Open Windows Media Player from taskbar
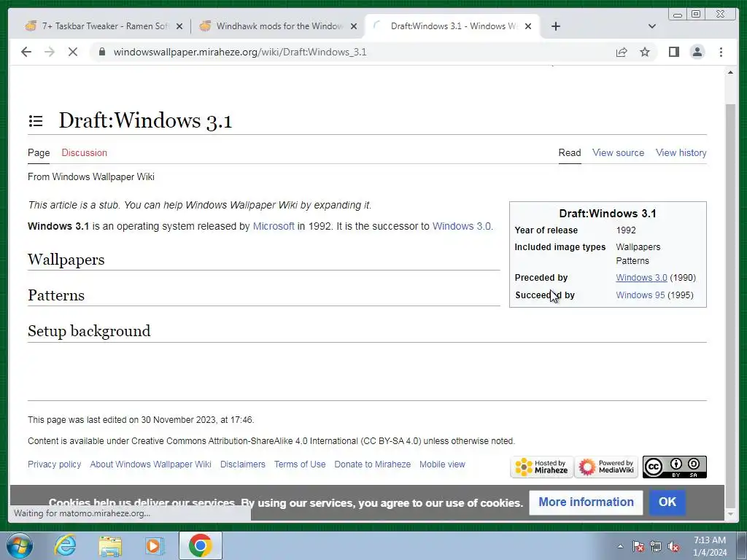The height and width of the screenshot is (560, 747). [154, 545]
